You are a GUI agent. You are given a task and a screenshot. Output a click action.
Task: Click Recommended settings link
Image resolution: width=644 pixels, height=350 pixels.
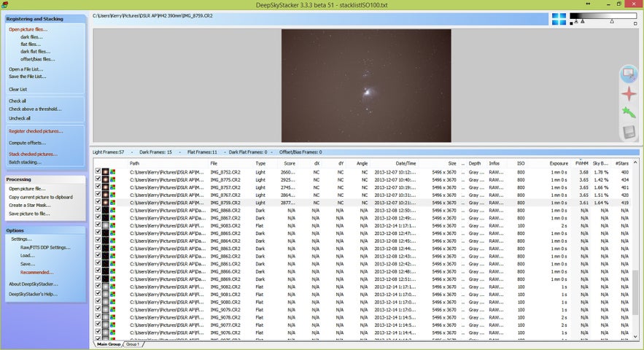(x=36, y=273)
